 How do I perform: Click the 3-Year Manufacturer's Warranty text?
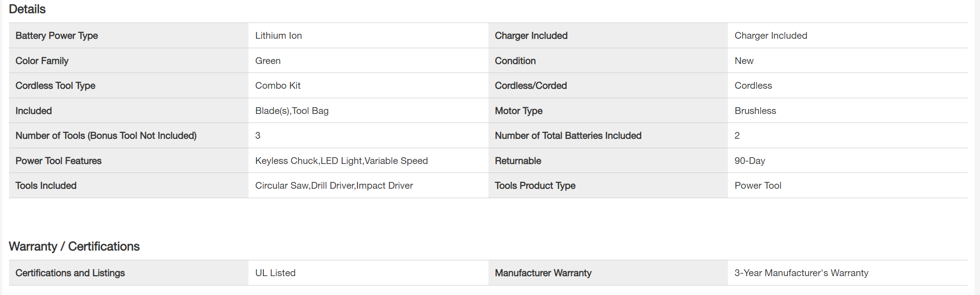801,273
